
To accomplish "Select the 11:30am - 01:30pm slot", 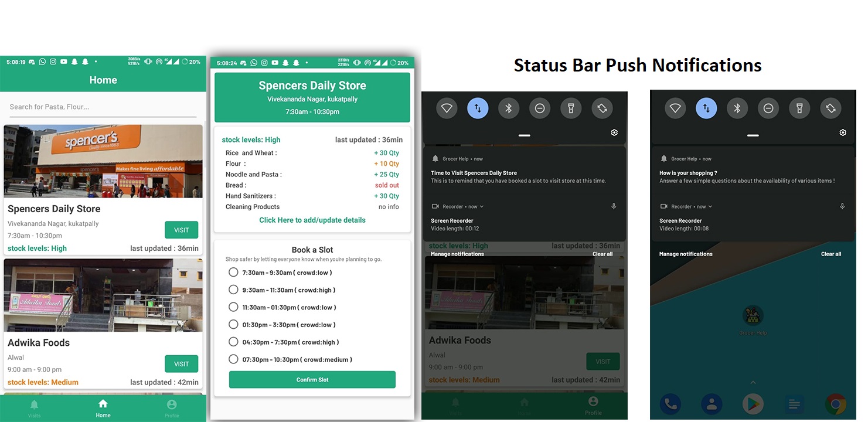I will click(x=233, y=307).
